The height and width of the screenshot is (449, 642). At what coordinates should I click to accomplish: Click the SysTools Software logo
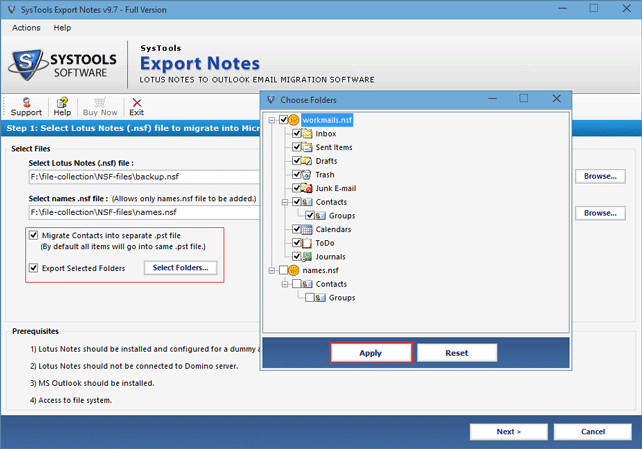pos(63,65)
